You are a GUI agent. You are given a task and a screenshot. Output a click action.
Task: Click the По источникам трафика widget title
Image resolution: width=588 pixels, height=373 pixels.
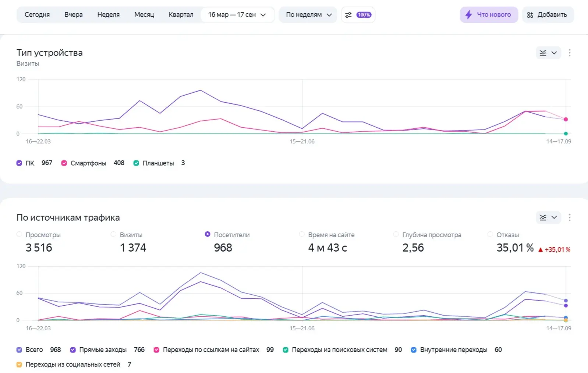pyautogui.click(x=68, y=217)
